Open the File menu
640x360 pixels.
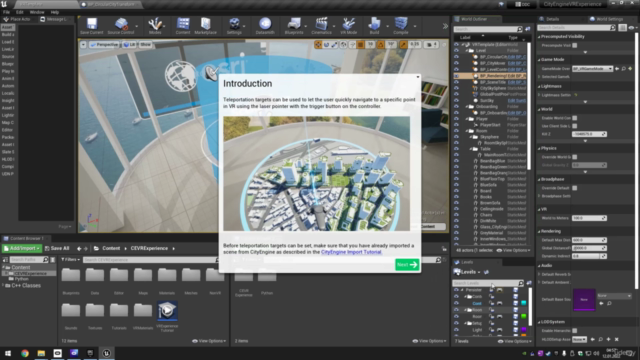7,12
